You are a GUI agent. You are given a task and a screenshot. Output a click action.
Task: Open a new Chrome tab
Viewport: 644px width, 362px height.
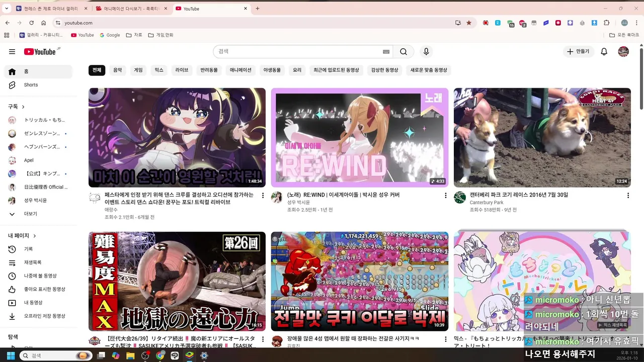[x=258, y=9]
